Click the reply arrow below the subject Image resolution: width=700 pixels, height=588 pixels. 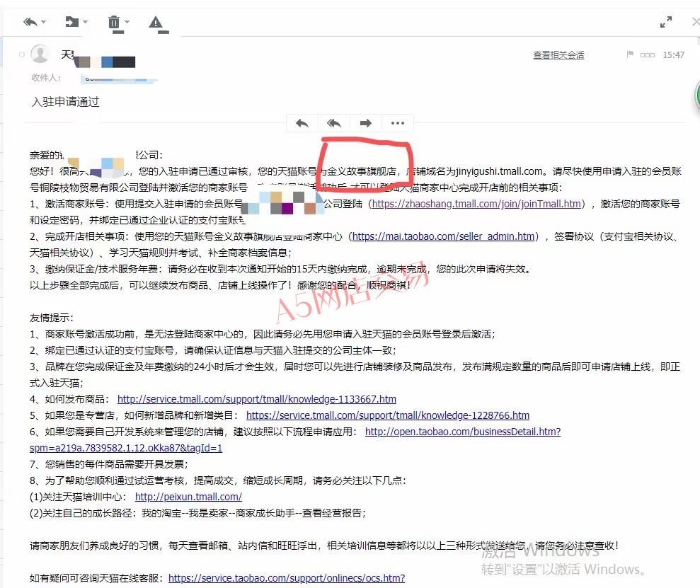tap(302, 123)
